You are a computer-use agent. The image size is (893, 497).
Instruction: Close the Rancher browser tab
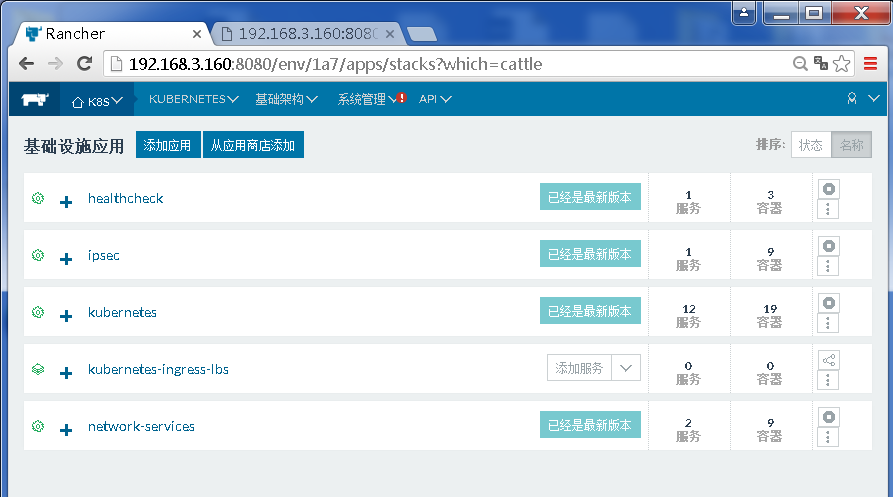pyautogui.click(x=196, y=34)
